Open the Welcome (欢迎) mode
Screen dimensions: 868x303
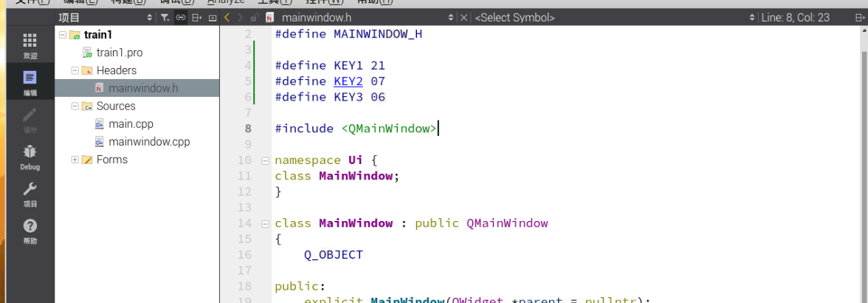(30, 45)
